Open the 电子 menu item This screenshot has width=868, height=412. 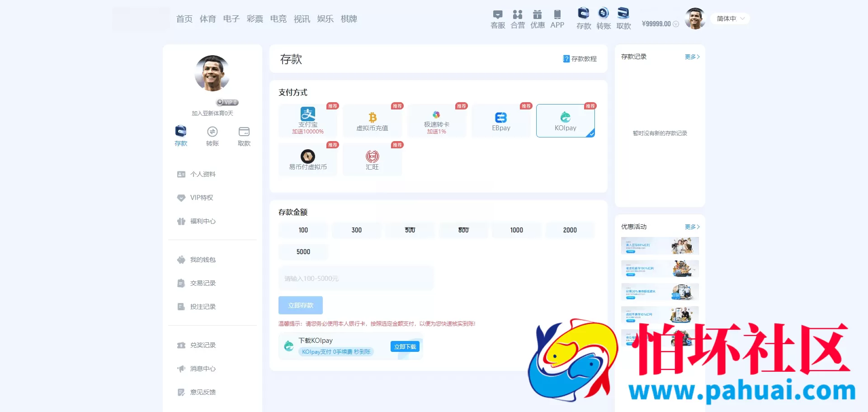[231, 19]
